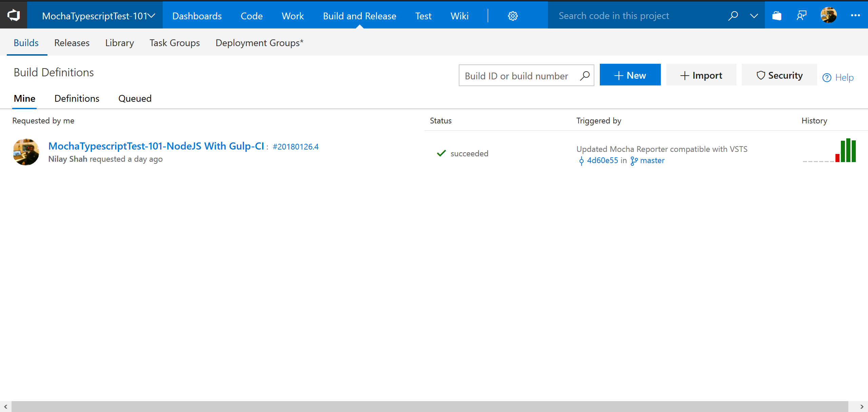The height and width of the screenshot is (412, 868).
Task: Click the Status column header
Action: pyautogui.click(x=441, y=121)
